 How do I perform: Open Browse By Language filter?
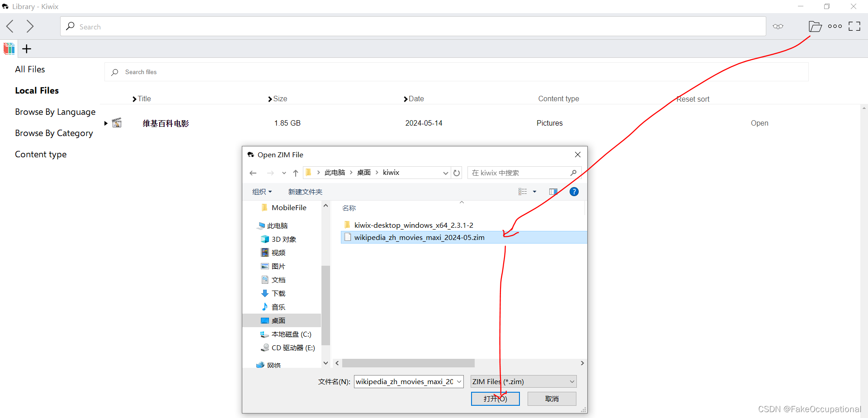tap(55, 112)
